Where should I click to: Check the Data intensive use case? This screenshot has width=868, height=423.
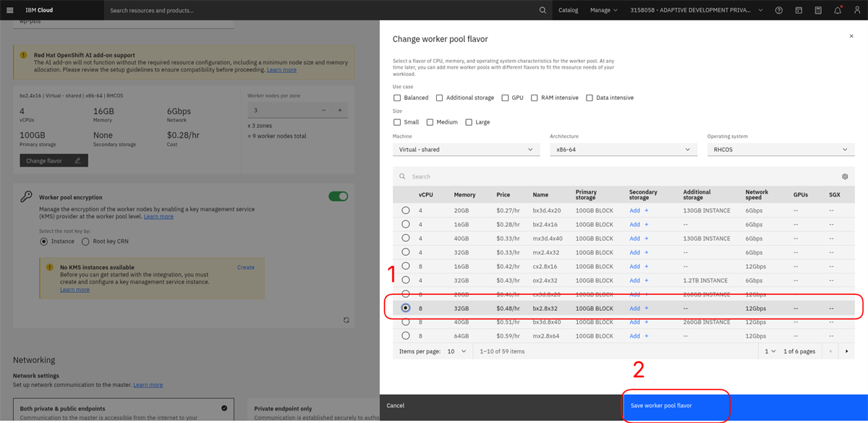pos(590,98)
